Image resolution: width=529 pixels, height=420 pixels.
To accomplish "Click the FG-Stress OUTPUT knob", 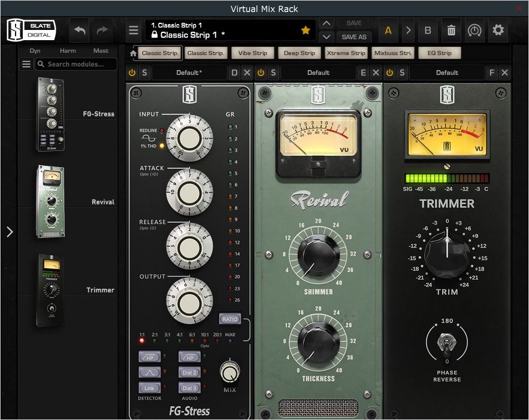I will click(x=189, y=301).
